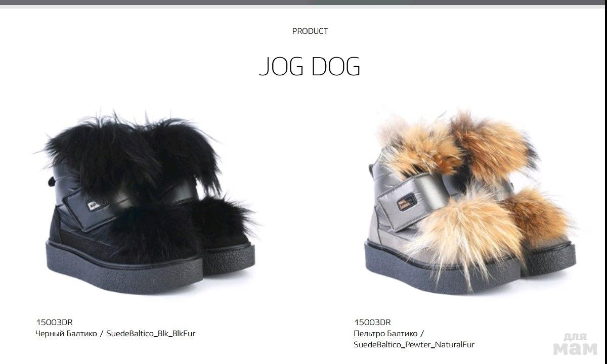
Task: Click the Пельтро Балтико text line
Action: coord(388,334)
